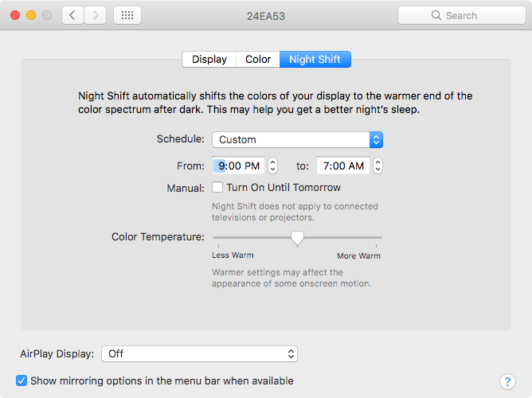Switch to the Display tab
Viewport: 532px width, 398px height.
[209, 60]
